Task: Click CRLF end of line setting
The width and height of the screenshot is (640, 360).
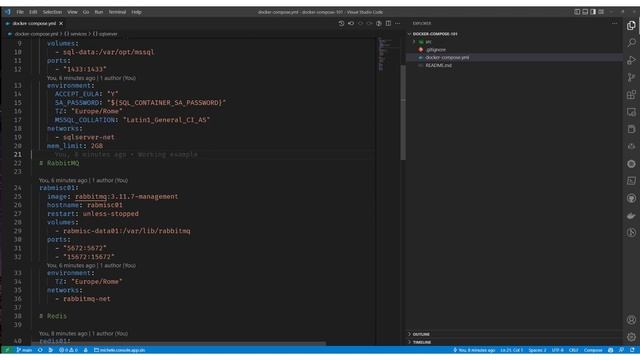Action: (573, 350)
